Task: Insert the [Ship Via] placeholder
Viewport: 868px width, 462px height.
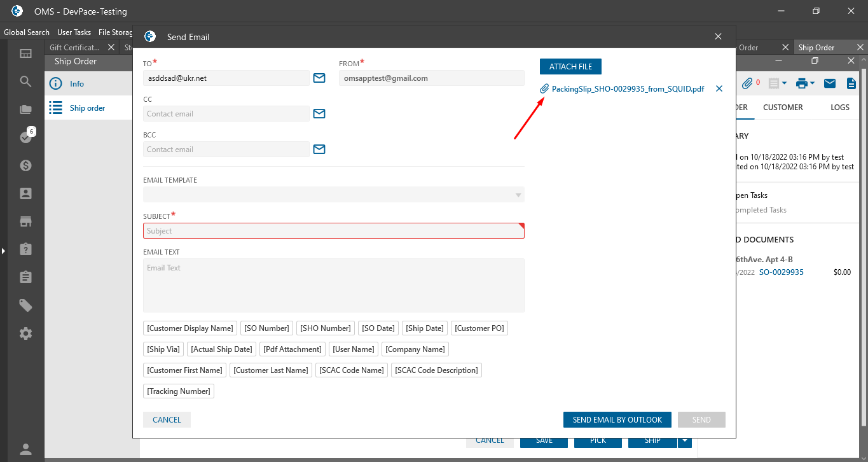Action: tap(163, 349)
